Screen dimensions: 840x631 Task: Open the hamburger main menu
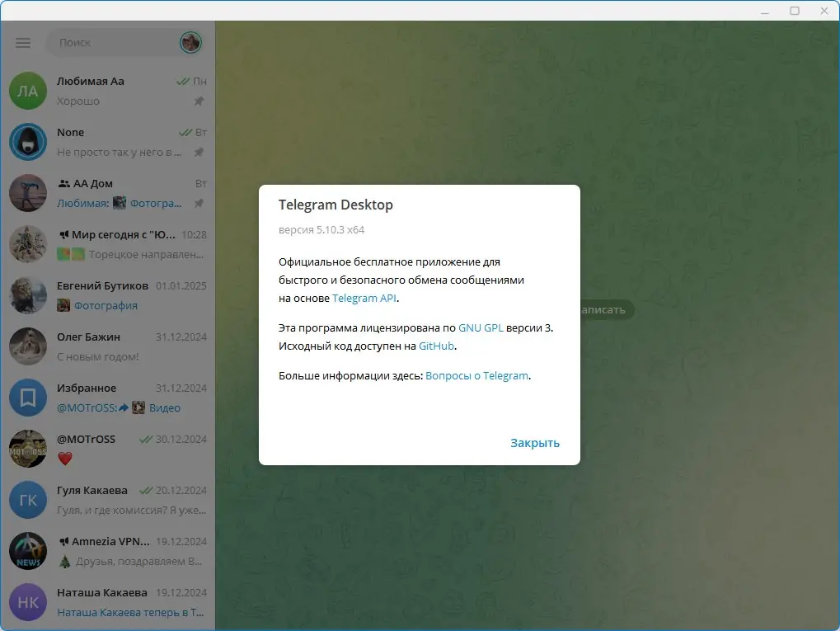(23, 43)
